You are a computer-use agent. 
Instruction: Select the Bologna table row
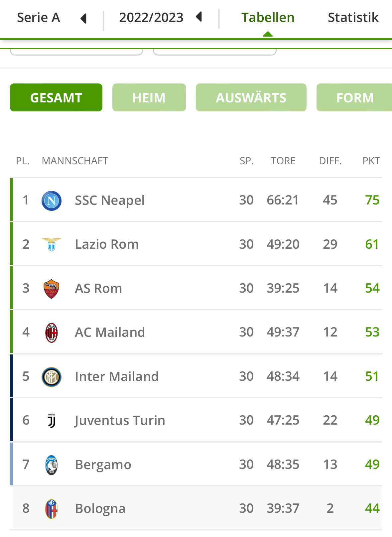(196, 508)
